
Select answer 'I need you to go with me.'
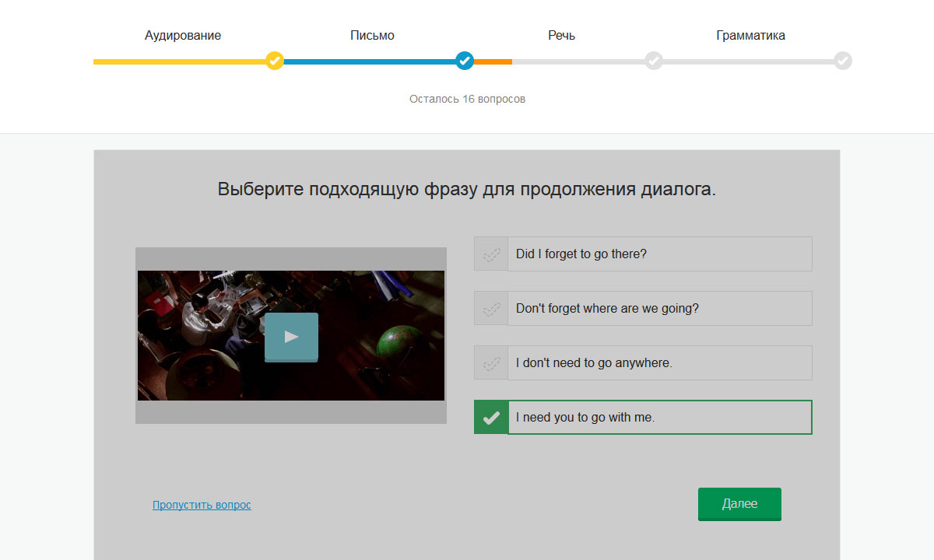pyautogui.click(x=643, y=417)
